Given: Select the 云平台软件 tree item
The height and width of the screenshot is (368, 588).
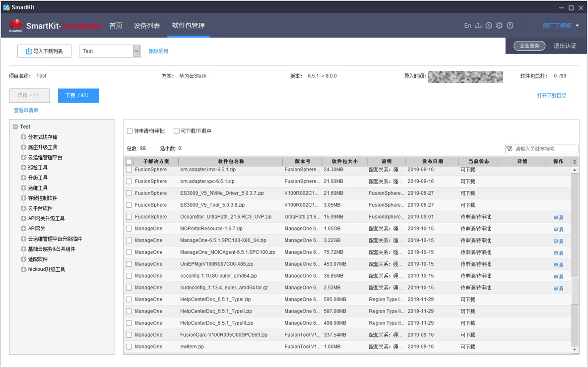Looking at the screenshot, I should point(40,208).
